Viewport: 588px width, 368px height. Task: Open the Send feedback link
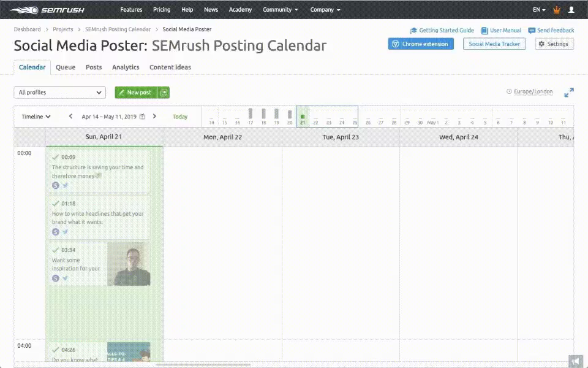click(551, 30)
